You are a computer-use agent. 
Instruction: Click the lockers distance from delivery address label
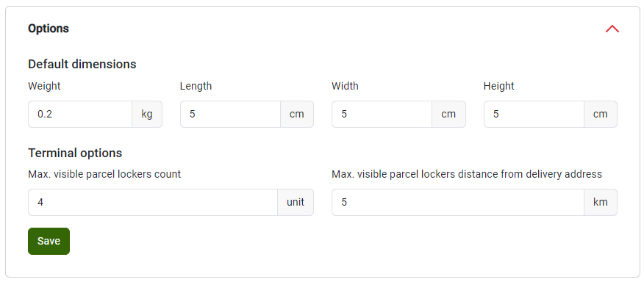click(467, 175)
